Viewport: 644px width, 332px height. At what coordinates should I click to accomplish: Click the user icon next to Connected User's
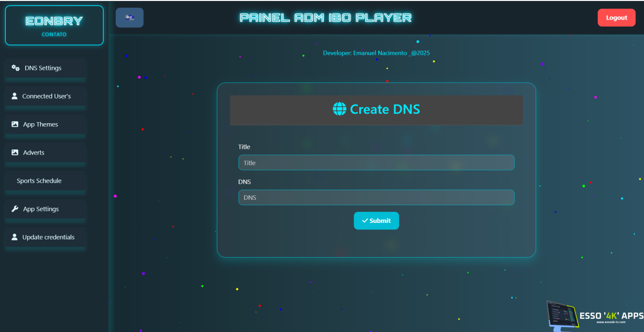pos(15,96)
